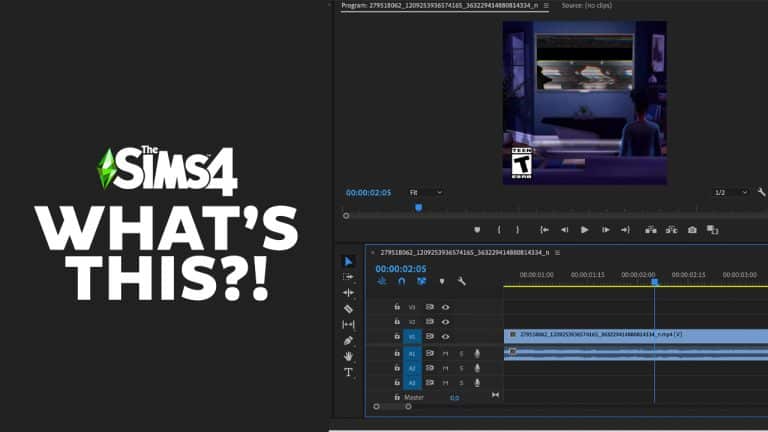This screenshot has height=432, width=768.
Task: Toggle A2 track targeting
Action: (412, 368)
